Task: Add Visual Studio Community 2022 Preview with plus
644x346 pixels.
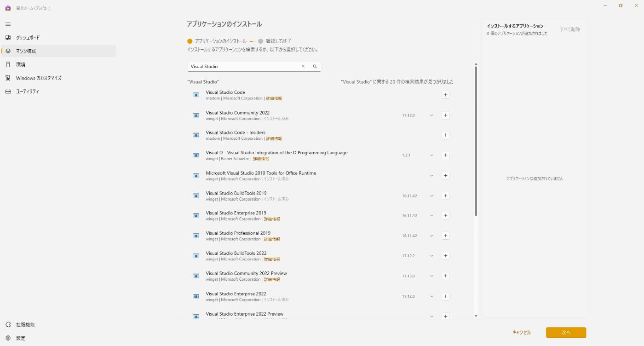Action: pos(445,276)
